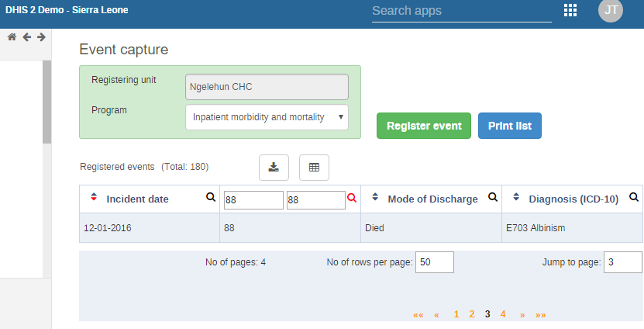Click the red search icon beside range filters
Viewport: 644px width, 329px height.
(x=352, y=199)
